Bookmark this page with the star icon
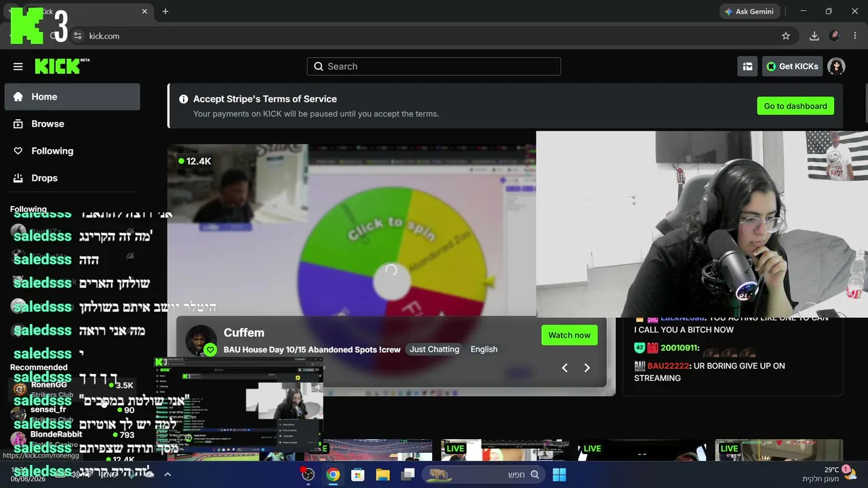Screen dimensions: 868x488 click(x=786, y=36)
